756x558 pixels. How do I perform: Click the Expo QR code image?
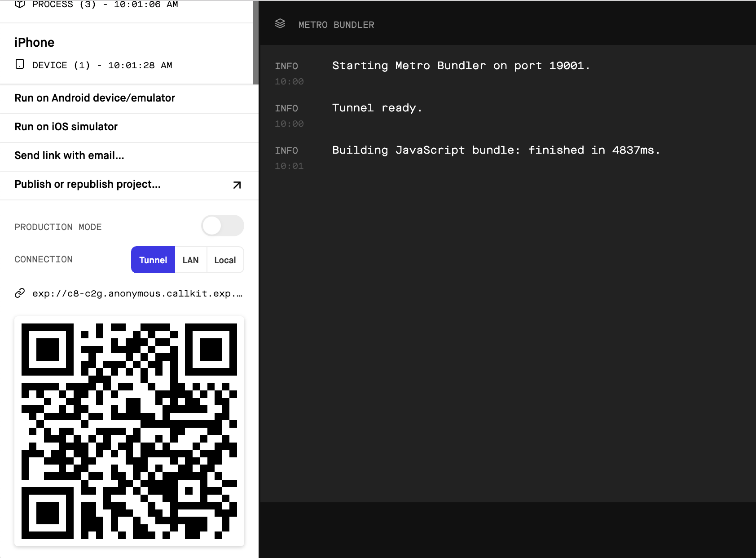coord(129,431)
